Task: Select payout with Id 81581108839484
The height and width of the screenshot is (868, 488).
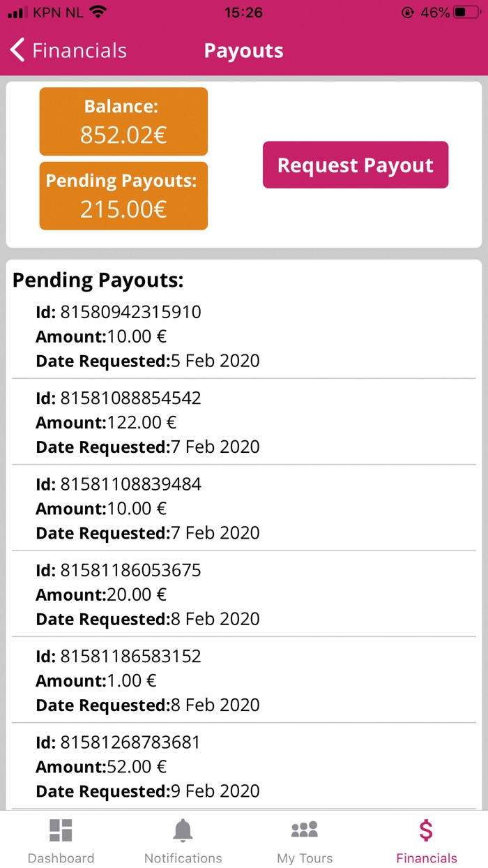Action: pos(244,508)
